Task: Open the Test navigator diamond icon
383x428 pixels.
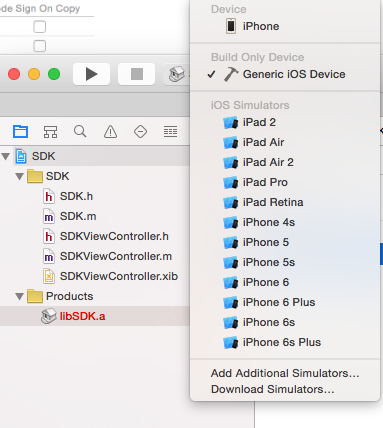Action: [140, 132]
